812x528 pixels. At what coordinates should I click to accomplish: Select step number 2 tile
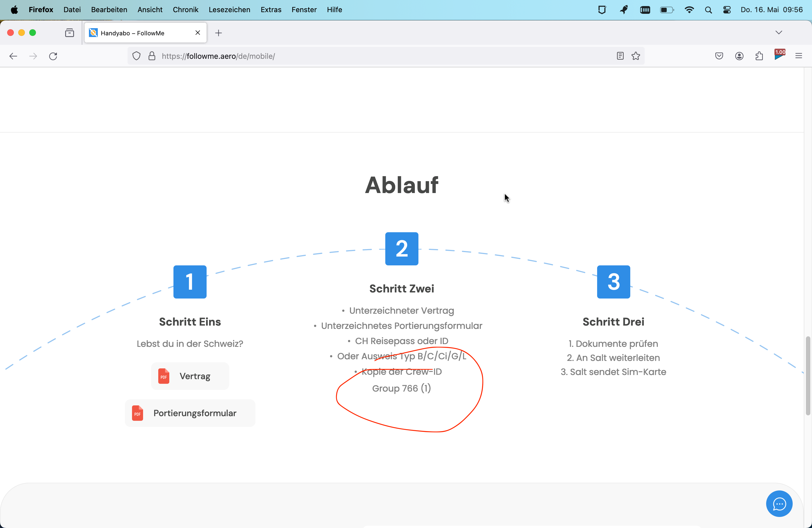pos(402,249)
